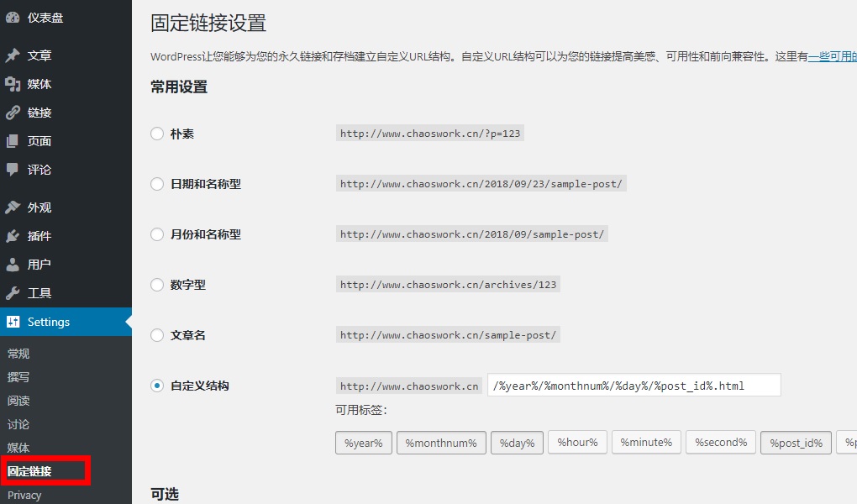Insert the %year% tag button

364,443
